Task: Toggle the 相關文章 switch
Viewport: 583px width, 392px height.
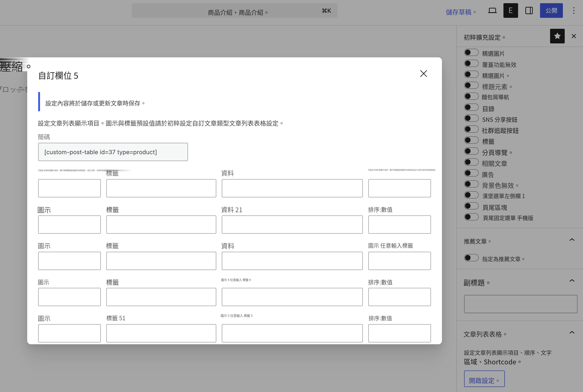Action: [471, 162]
